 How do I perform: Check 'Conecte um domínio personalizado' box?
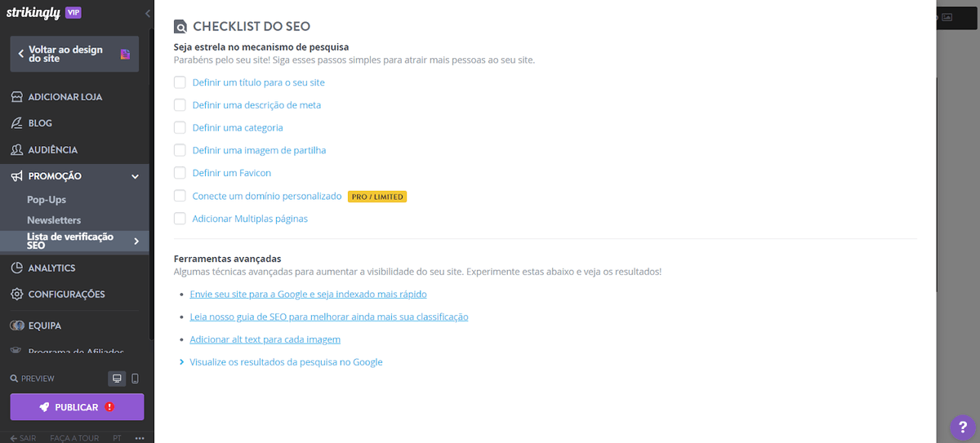pyautogui.click(x=180, y=196)
